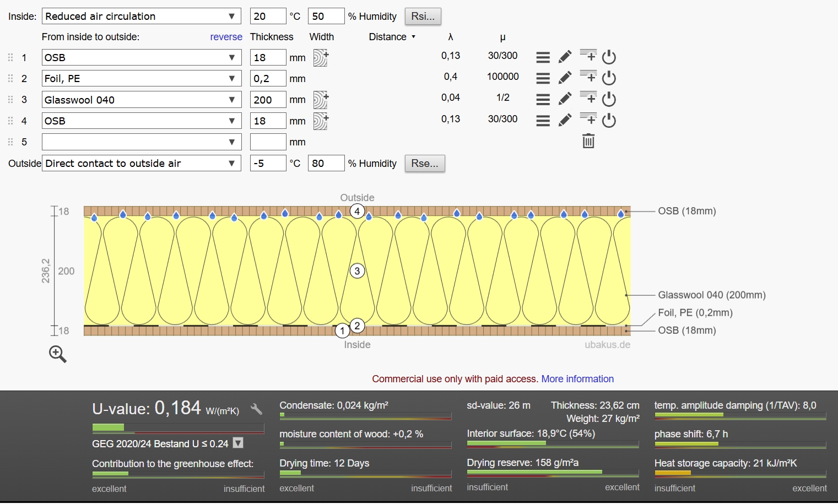This screenshot has width=838, height=504.
Task: Edit material of OSB layer 1
Action: (x=565, y=57)
